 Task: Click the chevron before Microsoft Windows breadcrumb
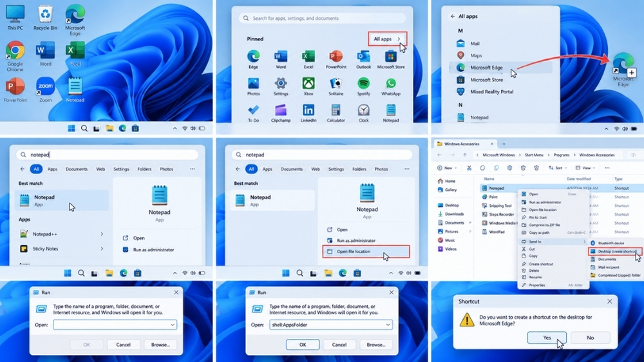[477, 155]
